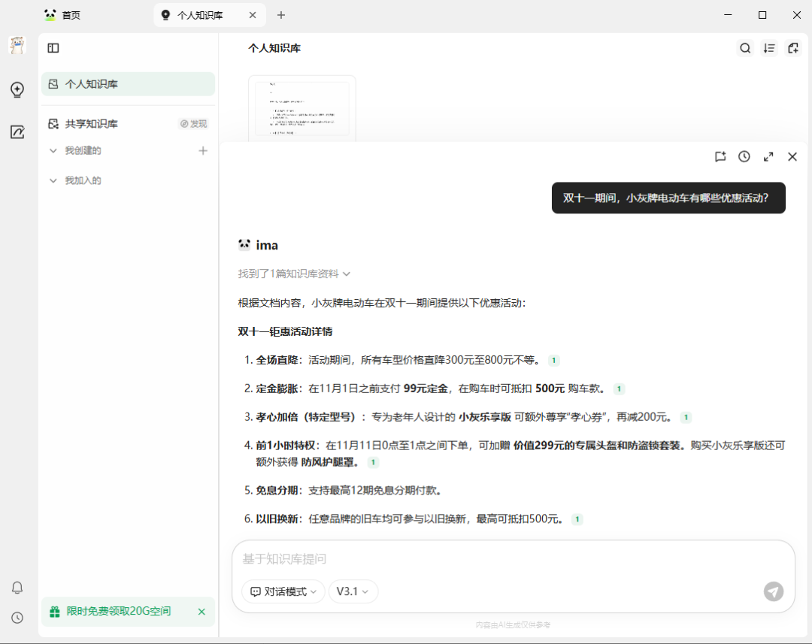Open 共享知识库 in the sidebar
The image size is (812, 644).
click(91, 124)
